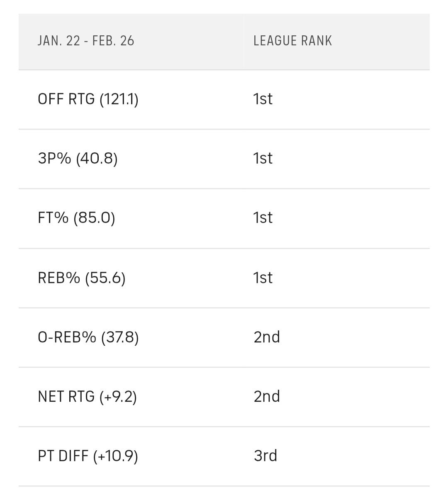Click the 3rd rank in PT DIFF row

[x=265, y=456]
